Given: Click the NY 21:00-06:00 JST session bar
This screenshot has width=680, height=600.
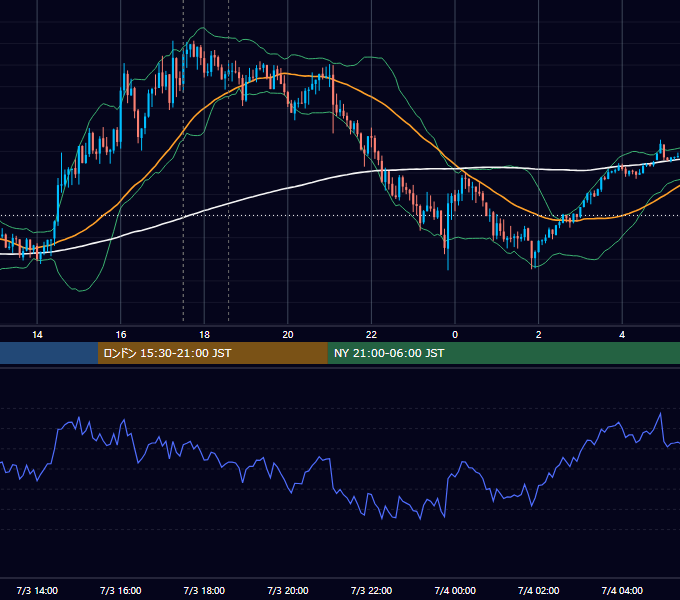Looking at the screenshot, I should pyautogui.click(x=503, y=353).
